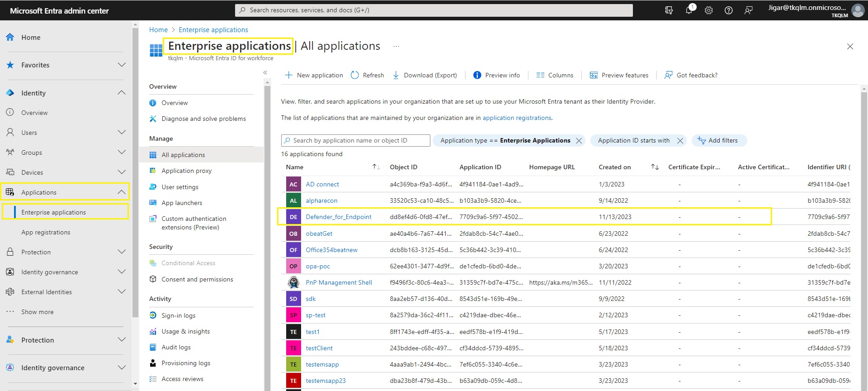Click New application button
This screenshot has height=391, width=868.
coord(314,75)
